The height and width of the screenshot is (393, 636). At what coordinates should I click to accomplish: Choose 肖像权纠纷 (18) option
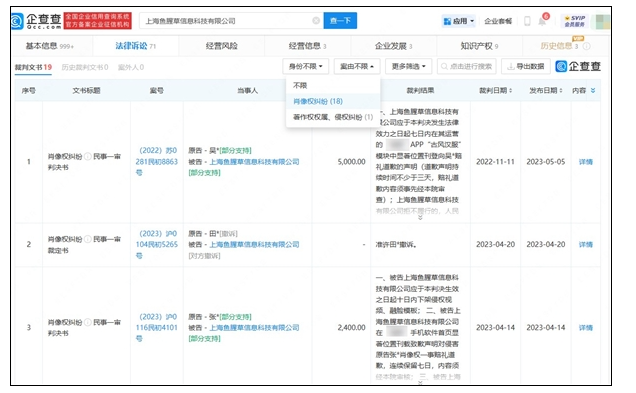click(333, 101)
